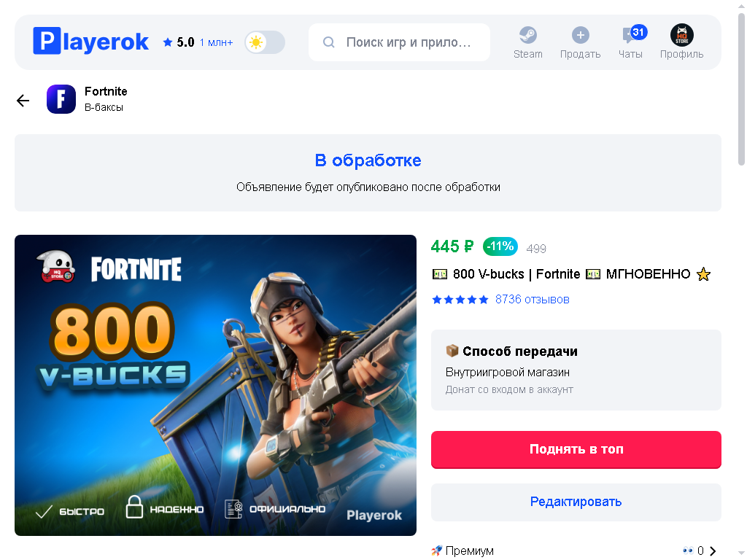Click the Поиск игр search field
The height and width of the screenshot is (560, 747).
click(x=399, y=42)
